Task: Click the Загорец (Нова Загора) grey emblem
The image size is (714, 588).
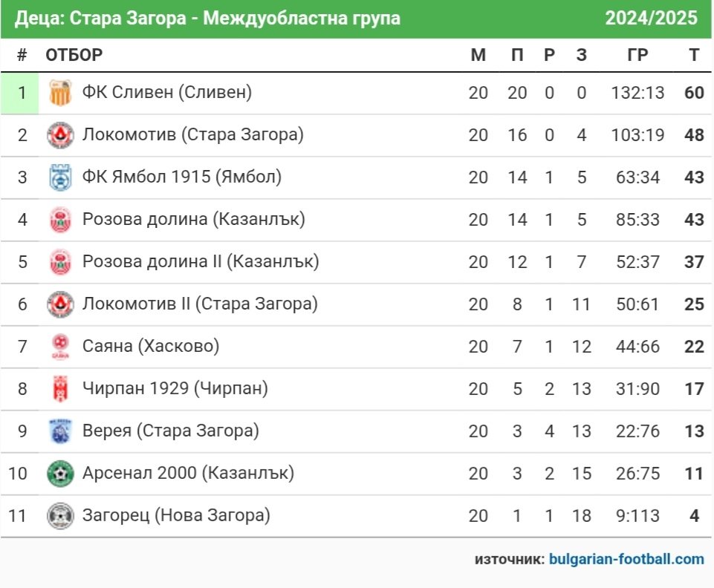Action: (60, 516)
